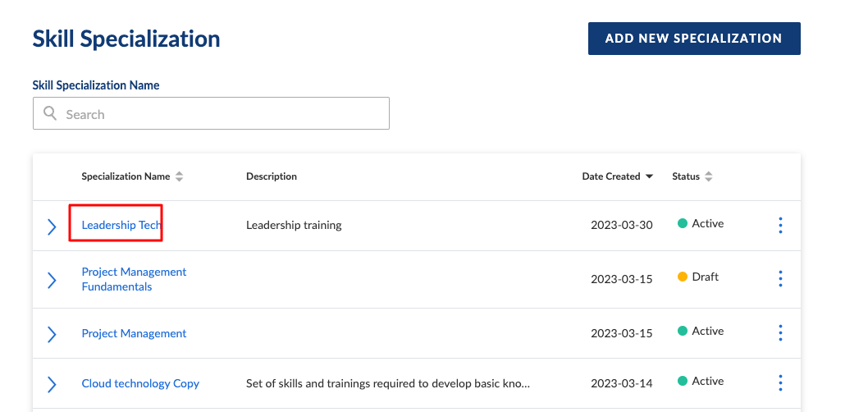Sort by Specialization Name column arrows
The height and width of the screenshot is (412, 868).
[x=180, y=176]
